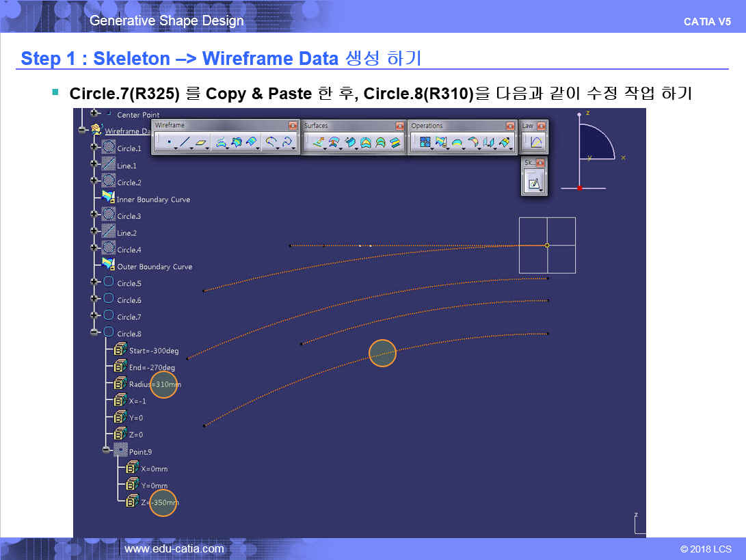The width and height of the screenshot is (746, 560).
Task: Close the Operations toolbar
Action: point(510,126)
